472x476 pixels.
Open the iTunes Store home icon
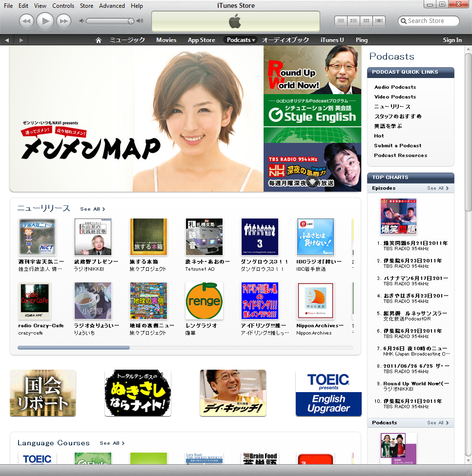pyautogui.click(x=98, y=40)
